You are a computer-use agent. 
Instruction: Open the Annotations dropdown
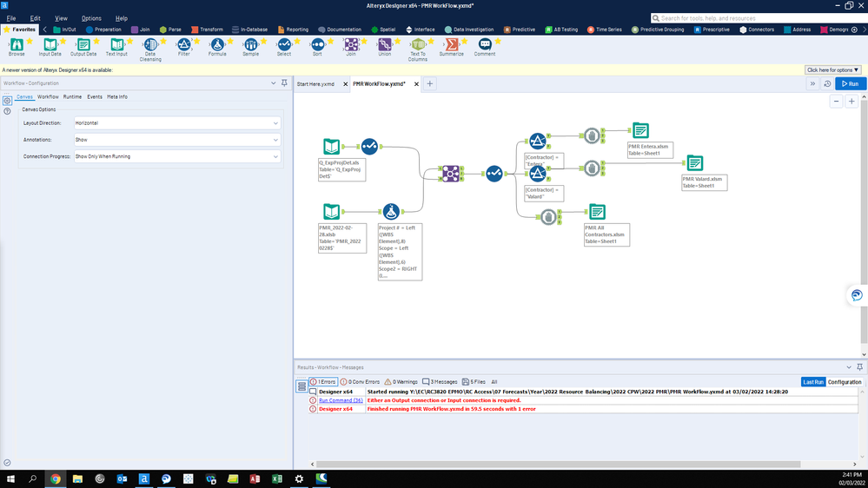tap(177, 140)
